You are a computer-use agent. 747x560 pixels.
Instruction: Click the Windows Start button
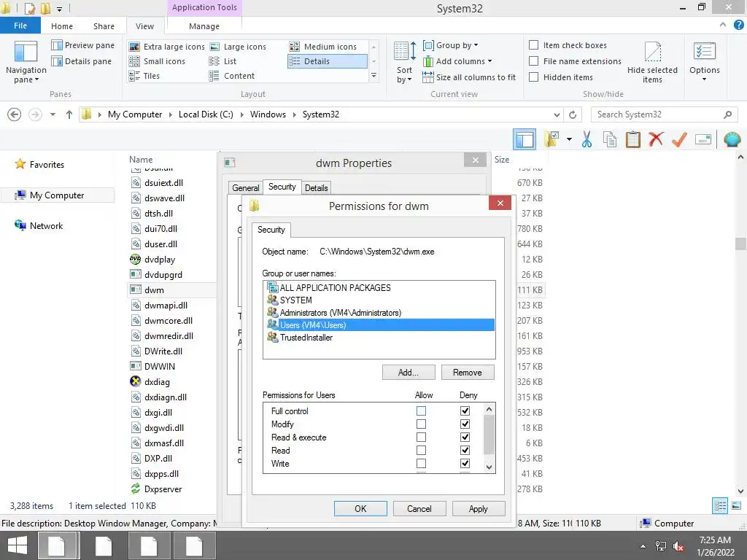[18, 545]
